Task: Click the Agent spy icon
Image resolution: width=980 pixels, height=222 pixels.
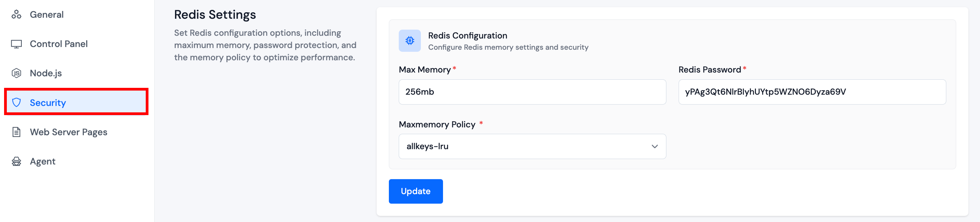Action: click(16, 161)
